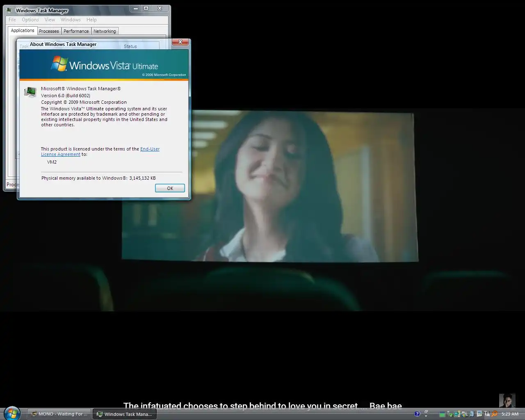Viewport: 525px width, 420px height.
Task: Open Task Manager's File menu
Action: point(12,20)
